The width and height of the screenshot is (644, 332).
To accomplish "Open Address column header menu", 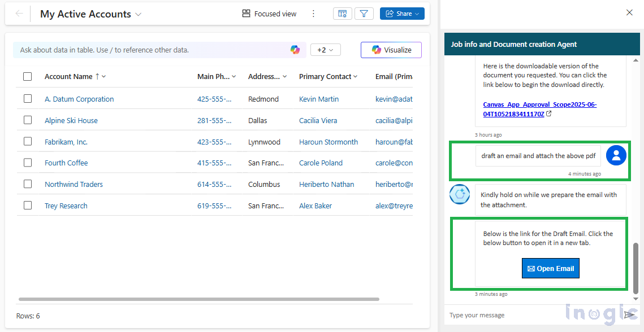I will coord(284,76).
